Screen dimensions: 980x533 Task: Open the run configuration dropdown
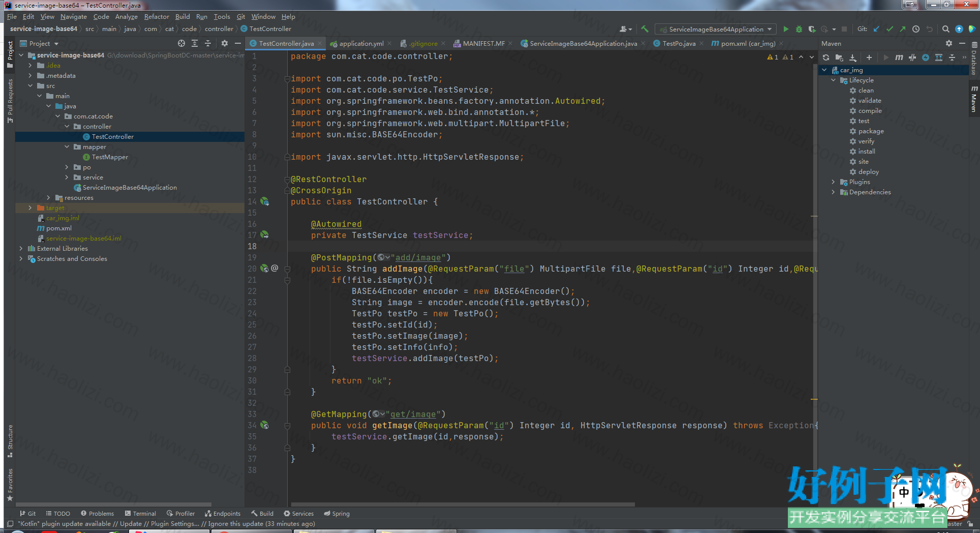[716, 29]
